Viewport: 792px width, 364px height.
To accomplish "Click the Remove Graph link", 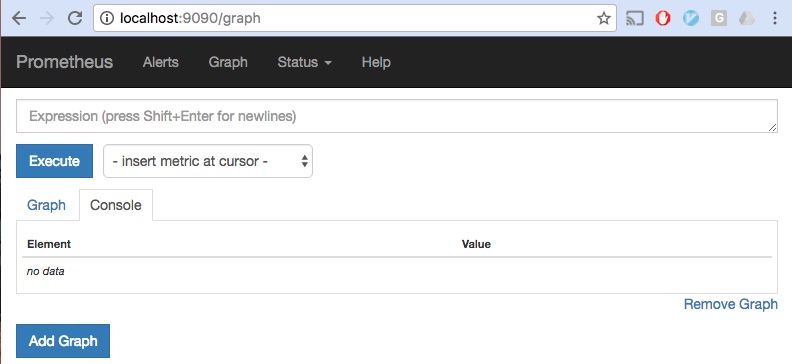I will [x=730, y=304].
